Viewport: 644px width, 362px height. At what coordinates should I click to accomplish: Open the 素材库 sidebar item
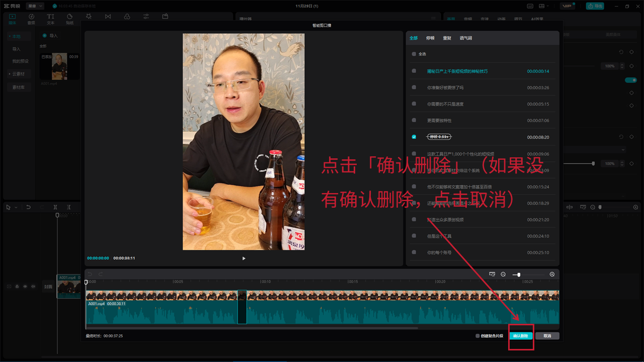[x=19, y=87]
